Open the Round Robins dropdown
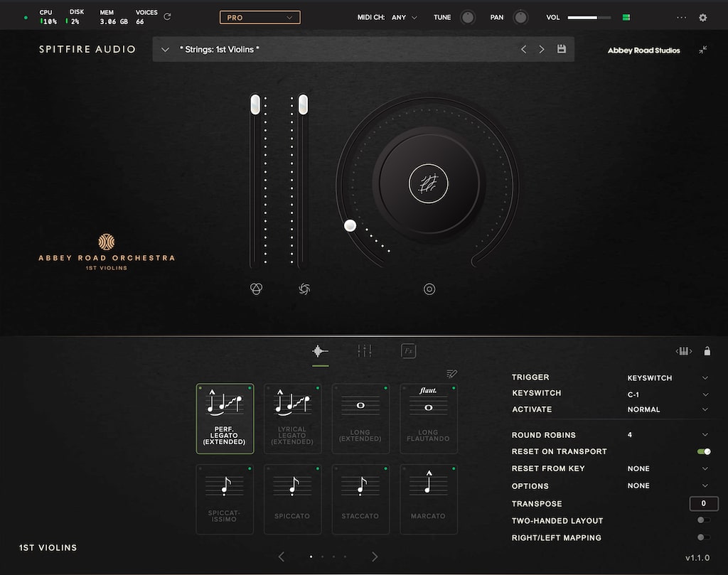The image size is (728, 575). (667, 435)
